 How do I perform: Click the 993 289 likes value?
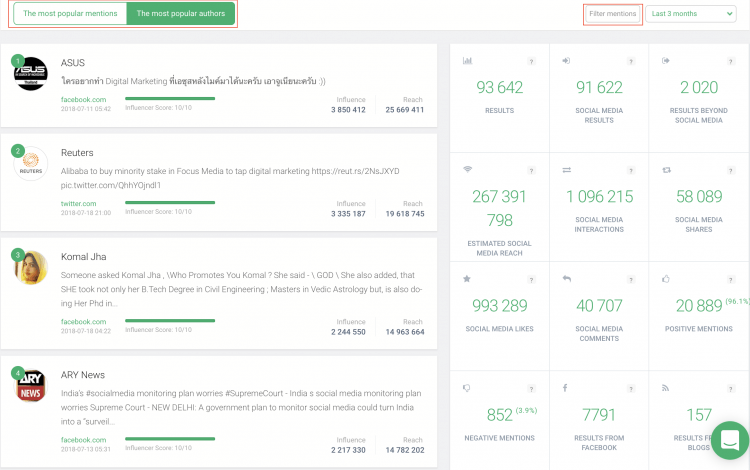coord(499,306)
